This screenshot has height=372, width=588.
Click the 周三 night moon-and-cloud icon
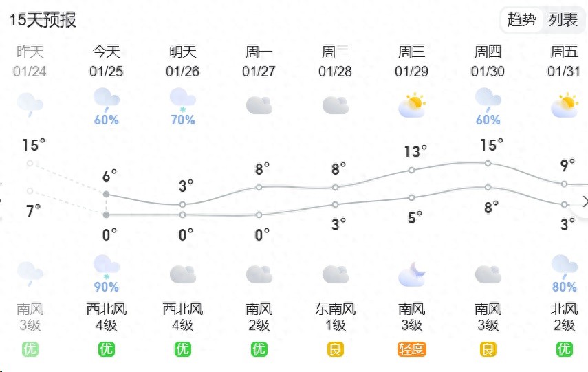pyautogui.click(x=411, y=274)
